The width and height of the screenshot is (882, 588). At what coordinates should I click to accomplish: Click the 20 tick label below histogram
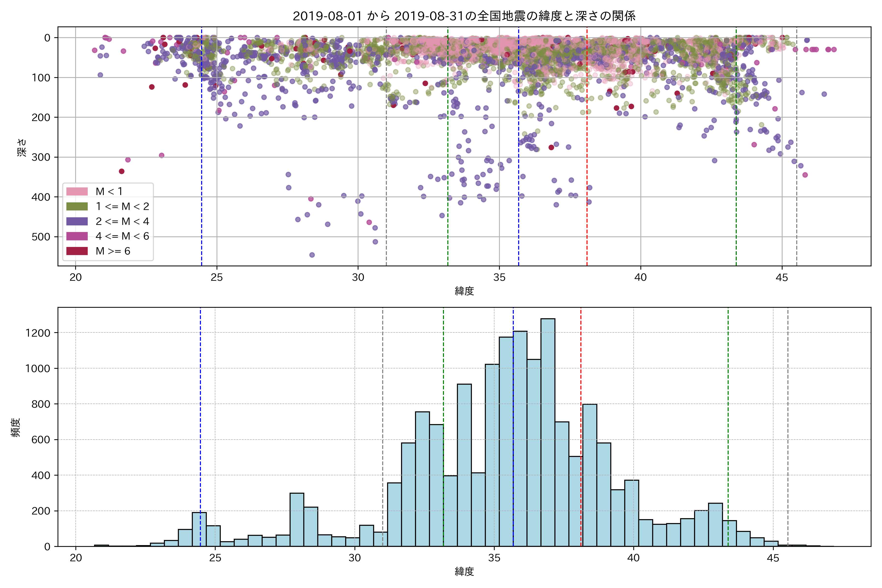76,558
